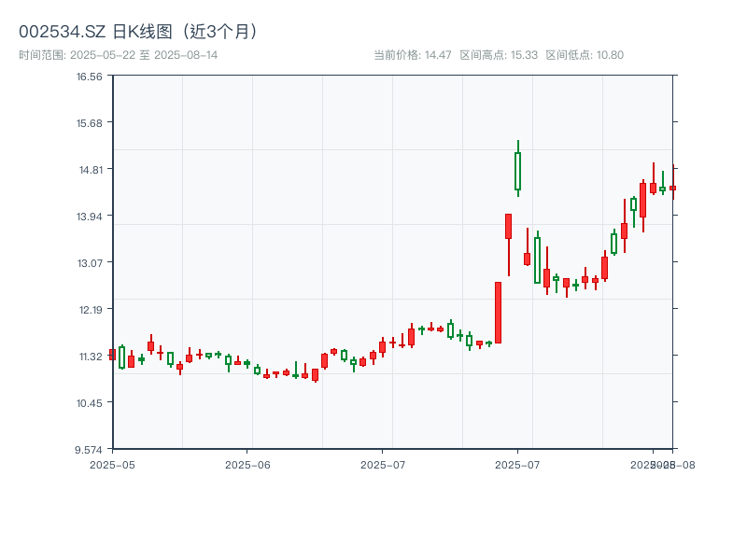Click the 区间高点 15.33 label
Screen dimensions: 747x560
tap(499, 55)
